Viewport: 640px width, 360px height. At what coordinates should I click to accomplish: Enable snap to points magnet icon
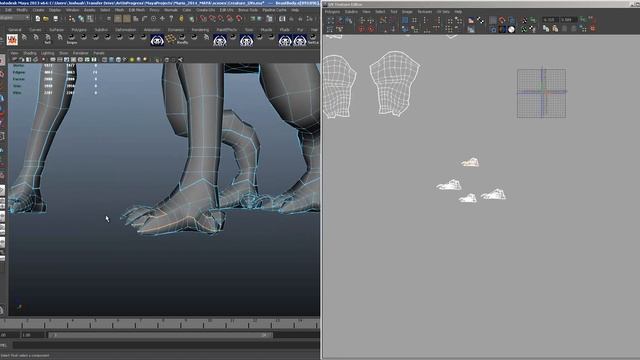(x=221, y=18)
